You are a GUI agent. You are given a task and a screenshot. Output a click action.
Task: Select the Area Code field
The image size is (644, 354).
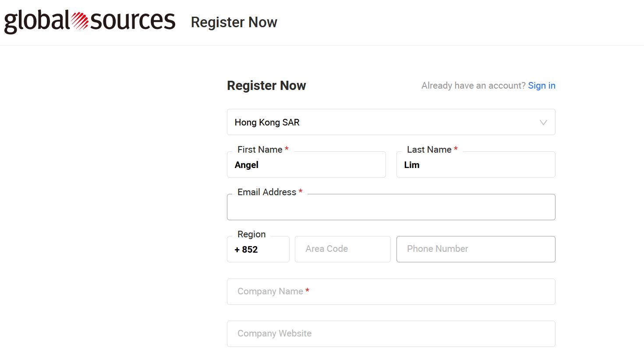point(343,249)
